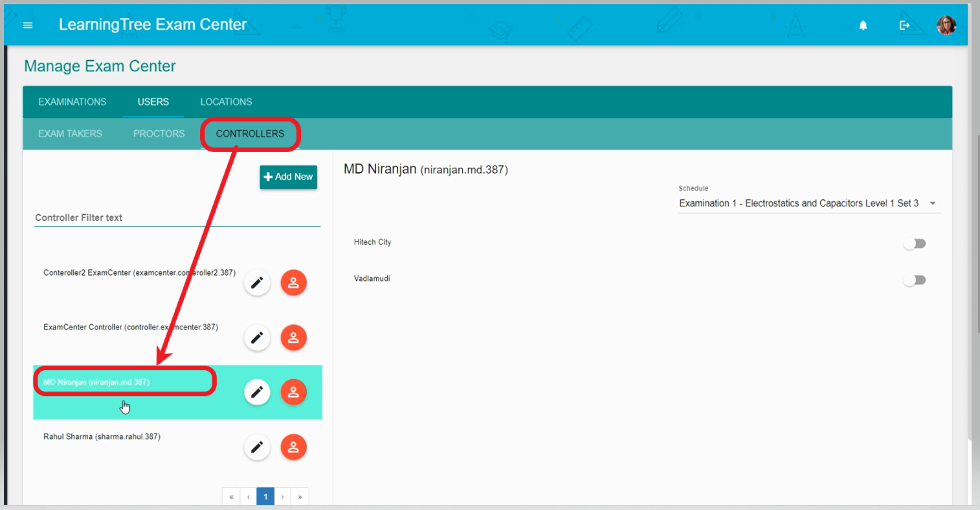Edit Conteroller2 ExamCenter with the pencil icon
Screen dimensions: 980x510
pos(257,282)
